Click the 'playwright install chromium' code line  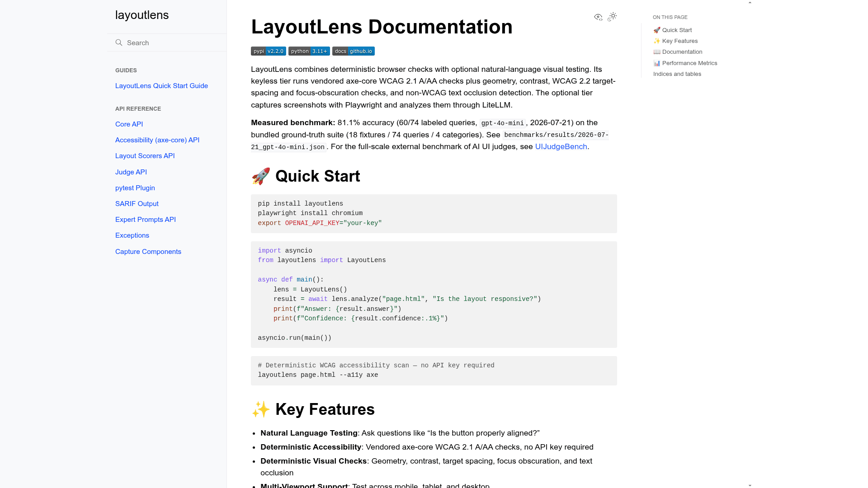[x=310, y=213]
